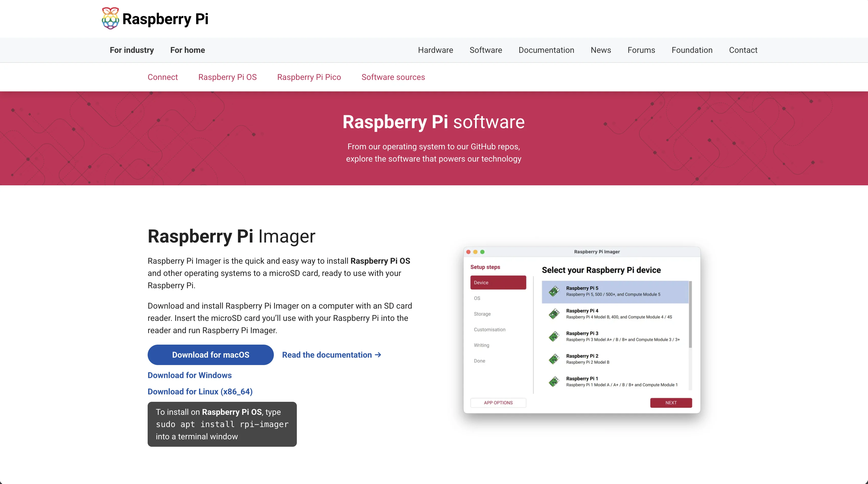Open the For industry section

(132, 50)
